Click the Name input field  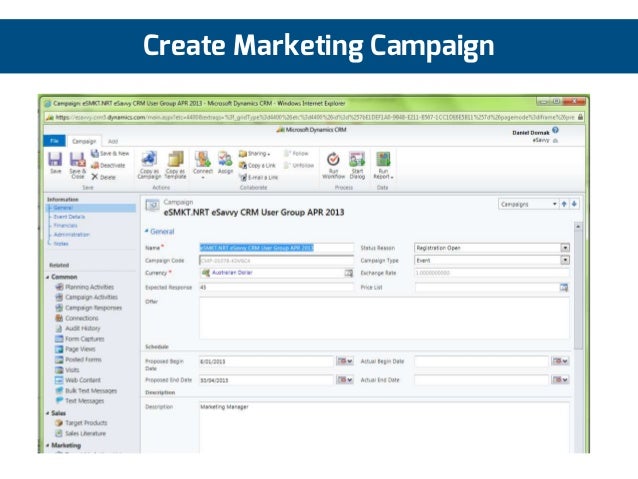pos(277,248)
